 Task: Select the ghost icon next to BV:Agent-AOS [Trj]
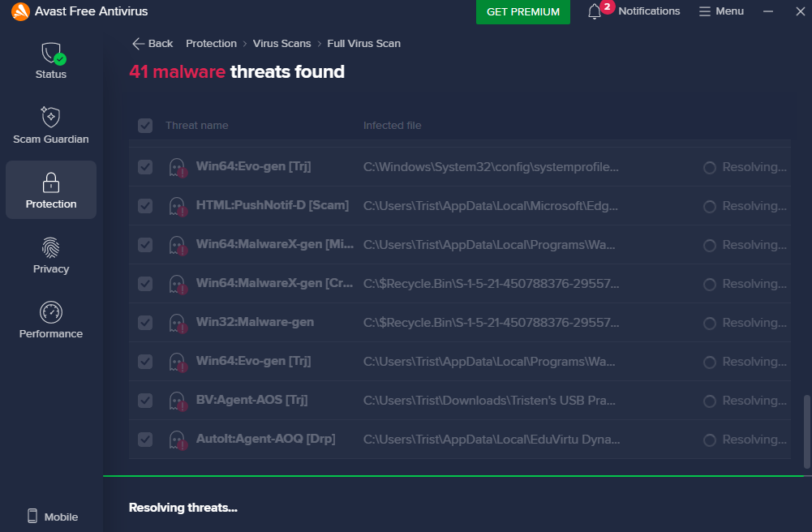pyautogui.click(x=178, y=401)
